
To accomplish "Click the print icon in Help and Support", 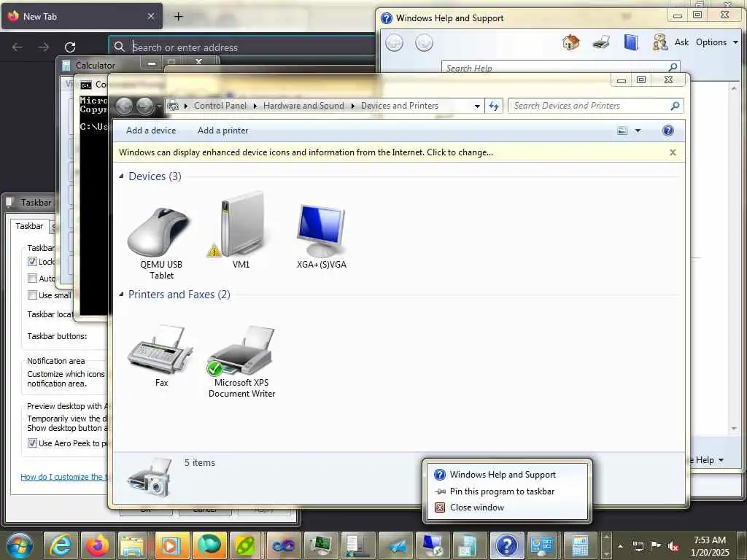I will (601, 42).
